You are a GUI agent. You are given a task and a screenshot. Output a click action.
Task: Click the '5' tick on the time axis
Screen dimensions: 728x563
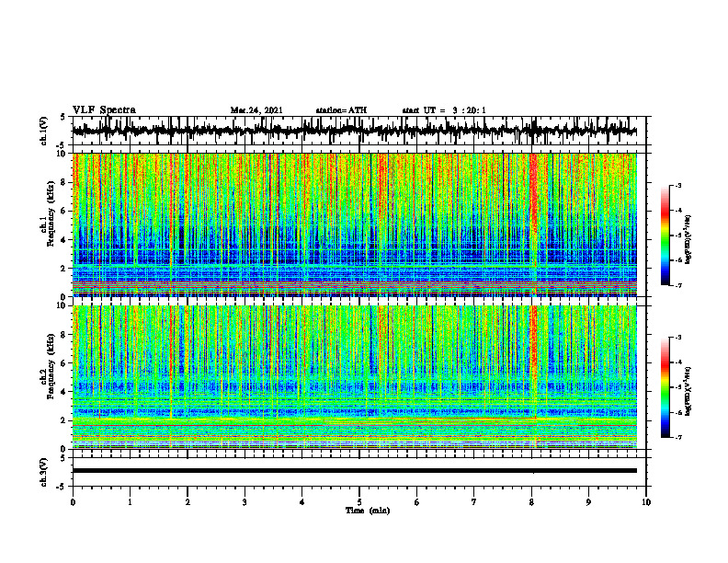coord(359,502)
